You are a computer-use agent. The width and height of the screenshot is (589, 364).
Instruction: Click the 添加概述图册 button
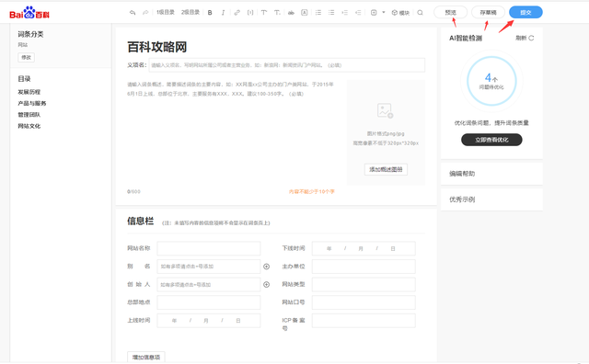pos(386,169)
